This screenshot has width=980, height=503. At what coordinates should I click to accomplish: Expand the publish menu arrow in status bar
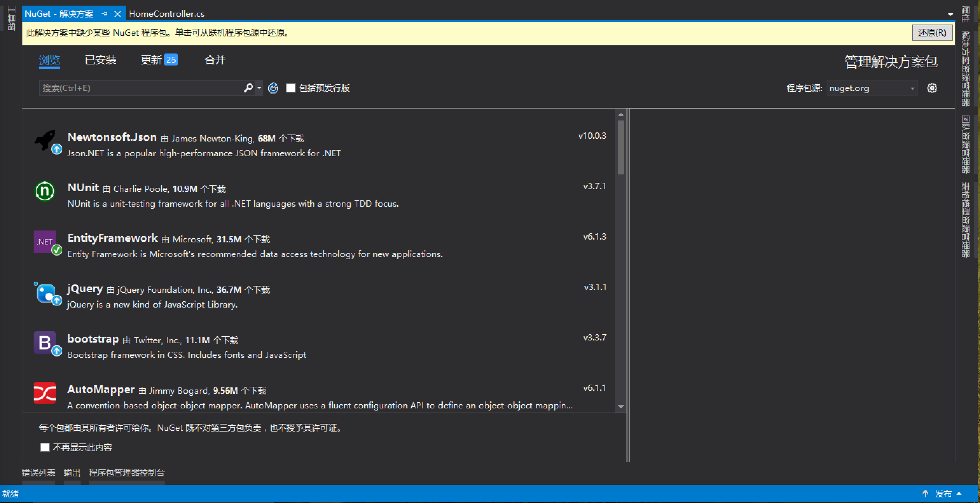959,494
